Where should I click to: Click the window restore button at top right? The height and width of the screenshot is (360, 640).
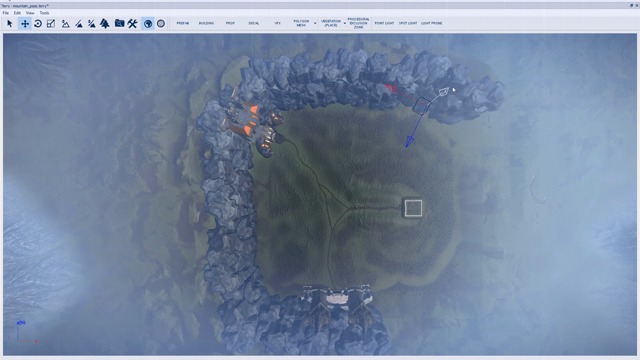(631, 6)
